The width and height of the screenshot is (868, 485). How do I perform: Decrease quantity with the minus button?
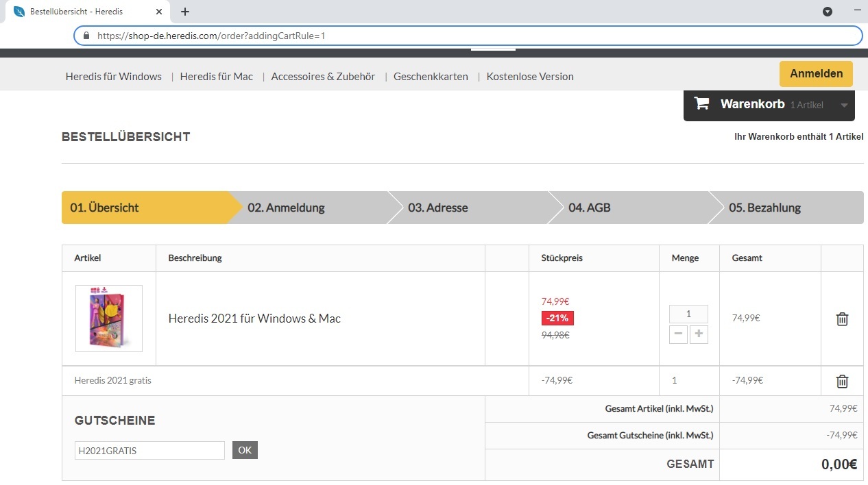coord(678,334)
